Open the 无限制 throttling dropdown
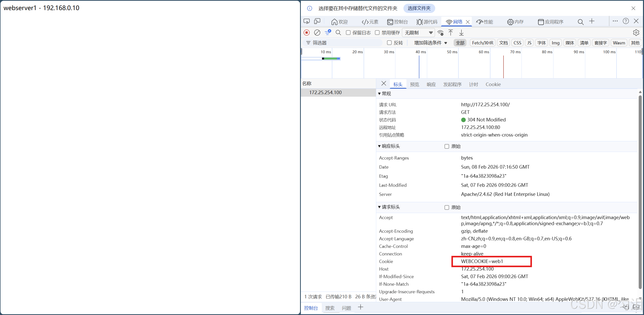 419,33
